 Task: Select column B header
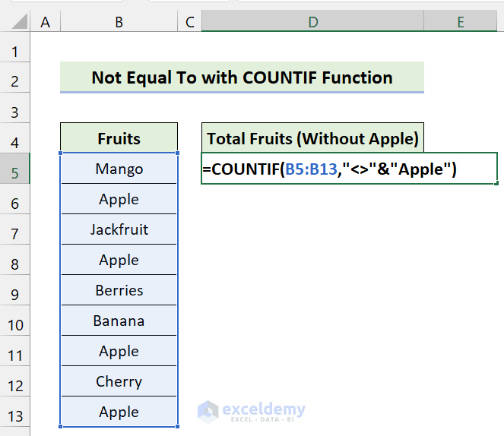[119, 23]
